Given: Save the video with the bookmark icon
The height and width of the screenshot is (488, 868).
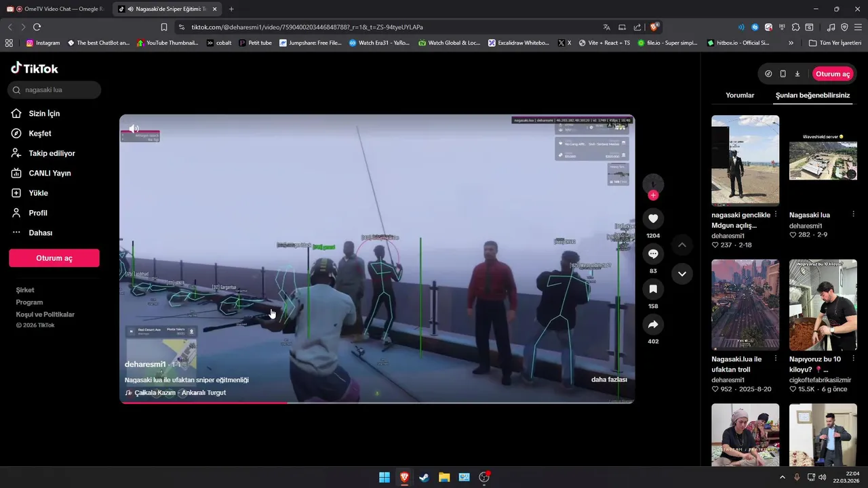Looking at the screenshot, I should point(653,289).
